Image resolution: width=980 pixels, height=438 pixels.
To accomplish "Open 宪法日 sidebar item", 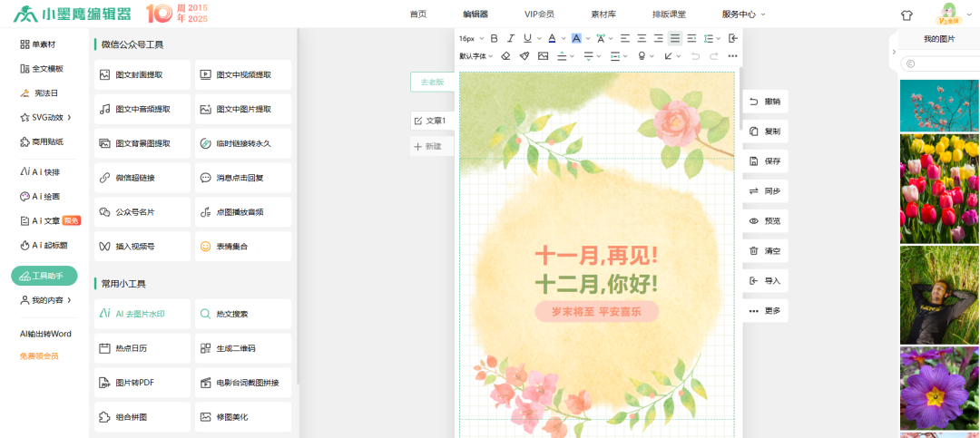I will [x=40, y=93].
